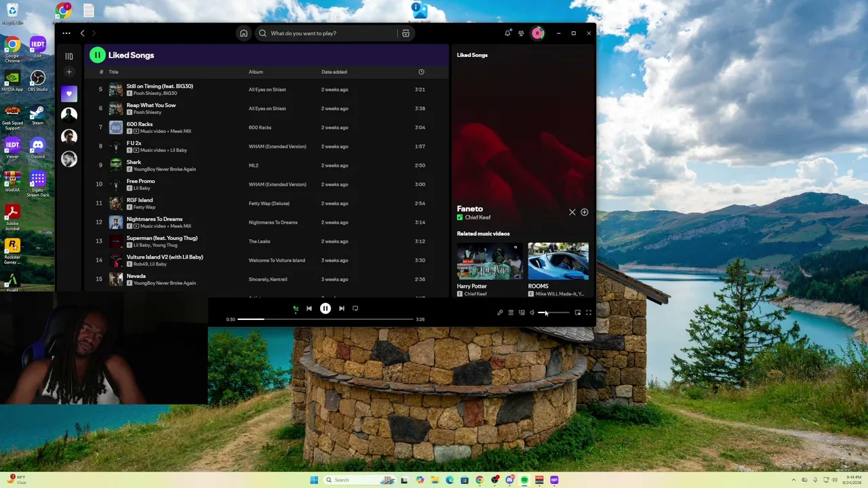Go to Spotify Home icon

coord(243,33)
